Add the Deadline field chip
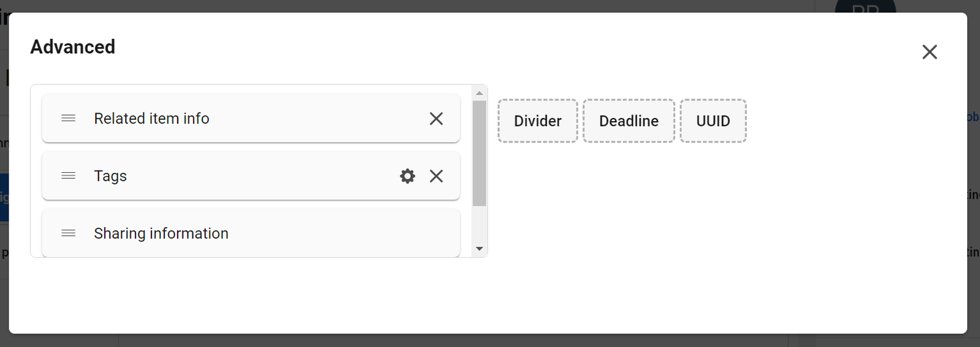The width and height of the screenshot is (980, 347). (629, 121)
